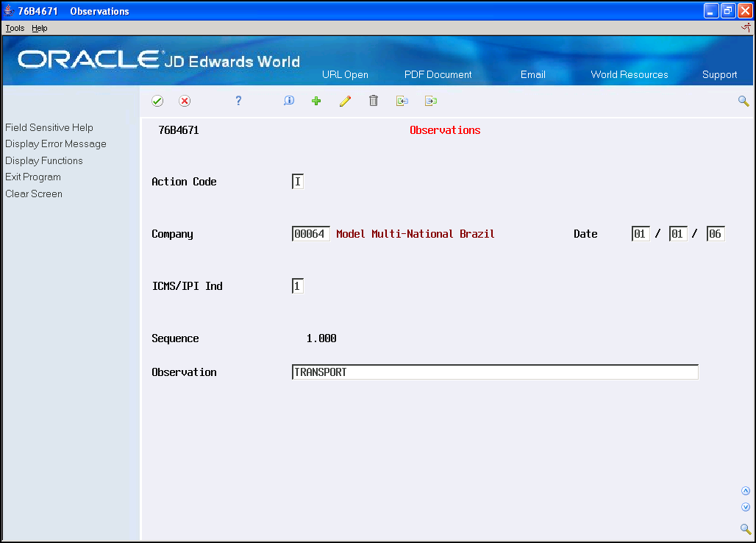
Task: Click the green plus add icon
Action: [316, 101]
